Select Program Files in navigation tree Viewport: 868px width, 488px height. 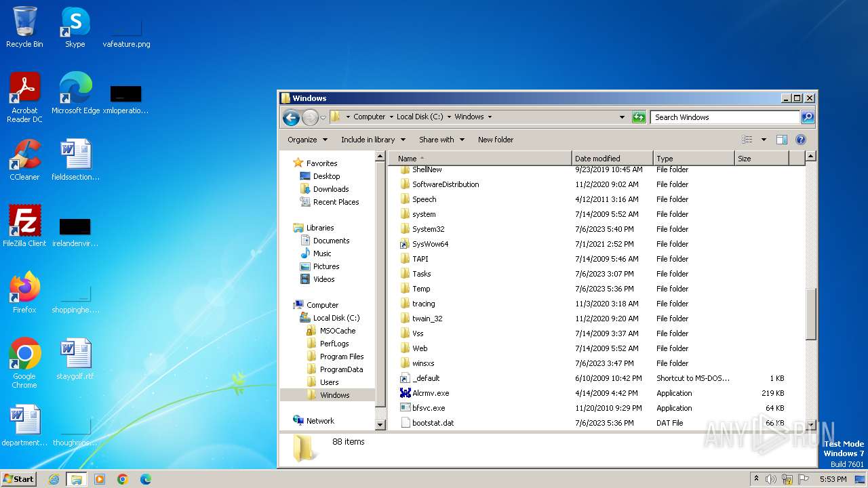coord(336,357)
